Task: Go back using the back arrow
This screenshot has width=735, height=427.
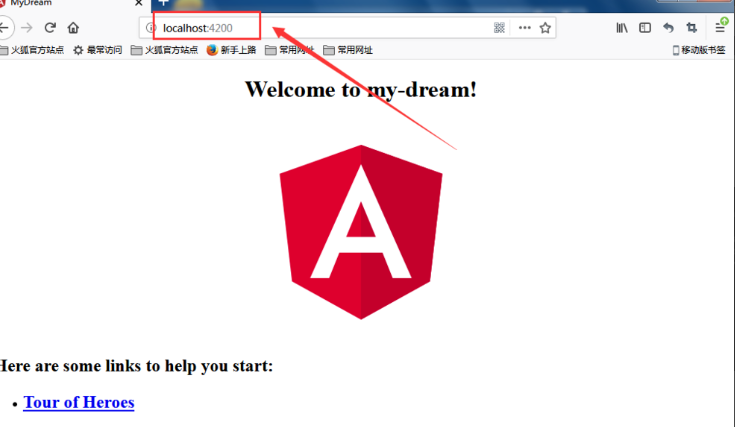Action: 5,28
